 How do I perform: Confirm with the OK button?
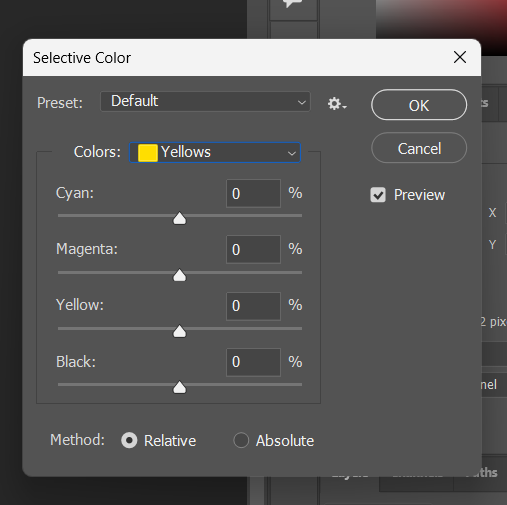[419, 105]
